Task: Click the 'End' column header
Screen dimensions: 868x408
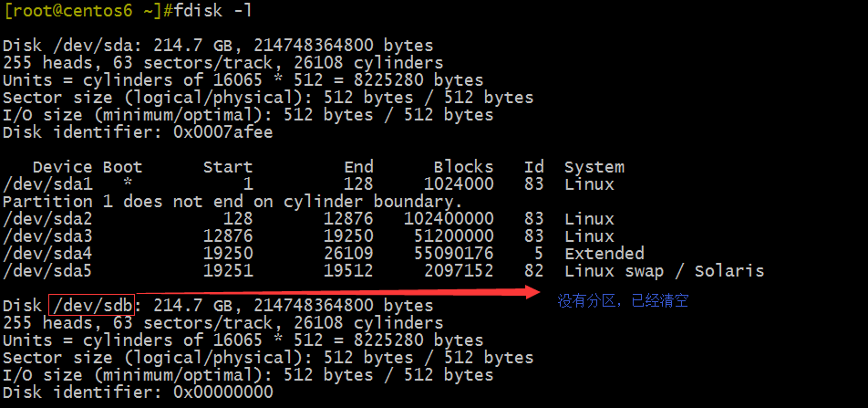Action: 358,167
